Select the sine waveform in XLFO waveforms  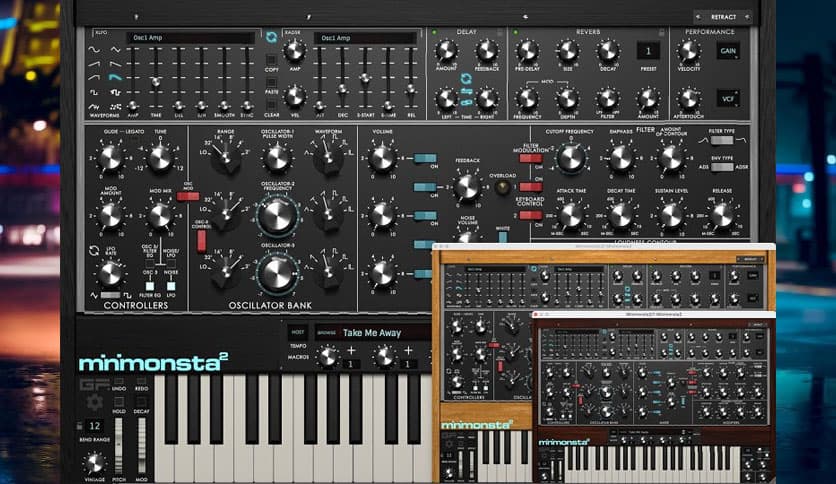(94, 50)
